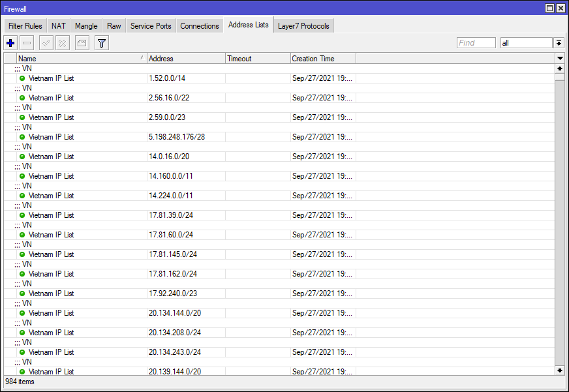Open the Connections tab
Screen dimensions: 569x392
(x=200, y=26)
